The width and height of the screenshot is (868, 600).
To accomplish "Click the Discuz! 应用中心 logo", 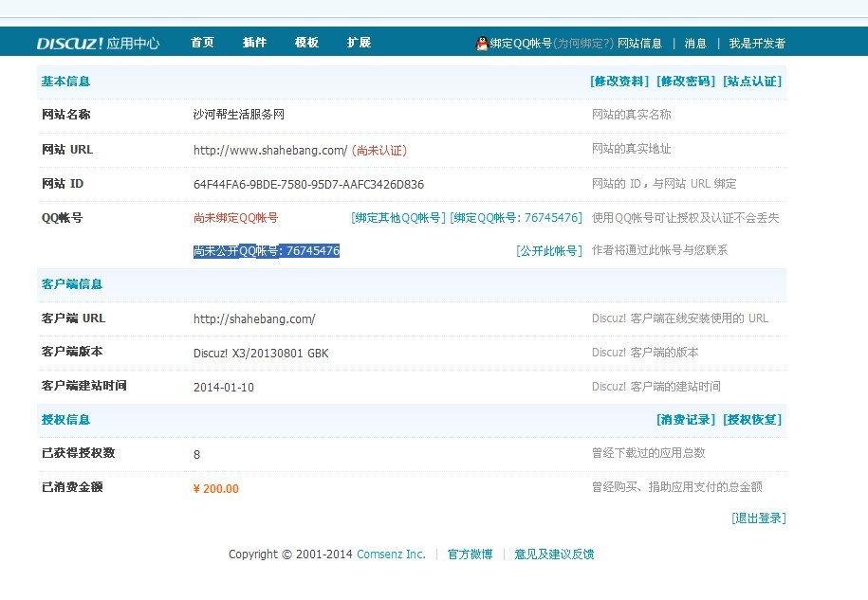I will 98,43.
